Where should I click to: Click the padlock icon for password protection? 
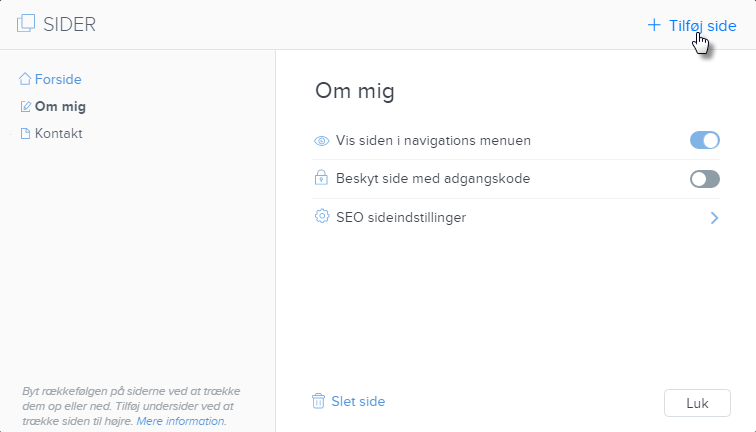321,179
